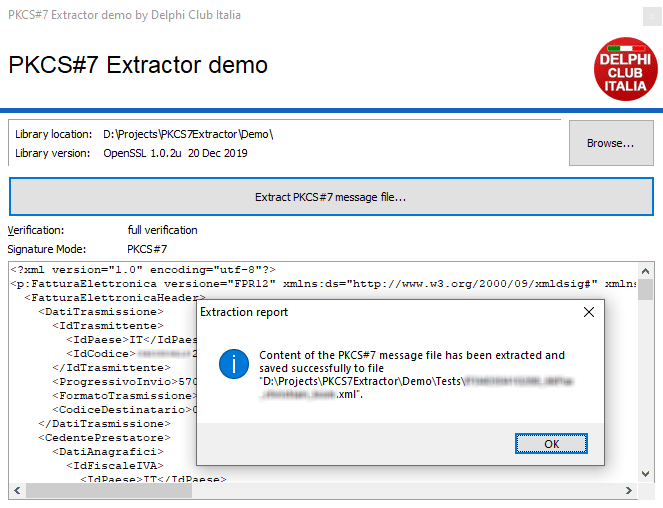Image resolution: width=663 pixels, height=508 pixels.
Task: Click scroll left arrow of XML viewer
Action: 17,490
